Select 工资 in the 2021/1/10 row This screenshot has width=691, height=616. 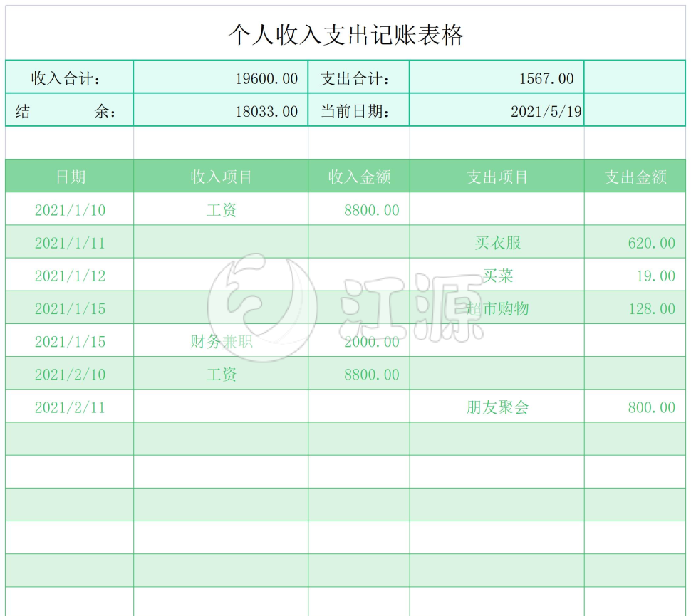tap(222, 210)
